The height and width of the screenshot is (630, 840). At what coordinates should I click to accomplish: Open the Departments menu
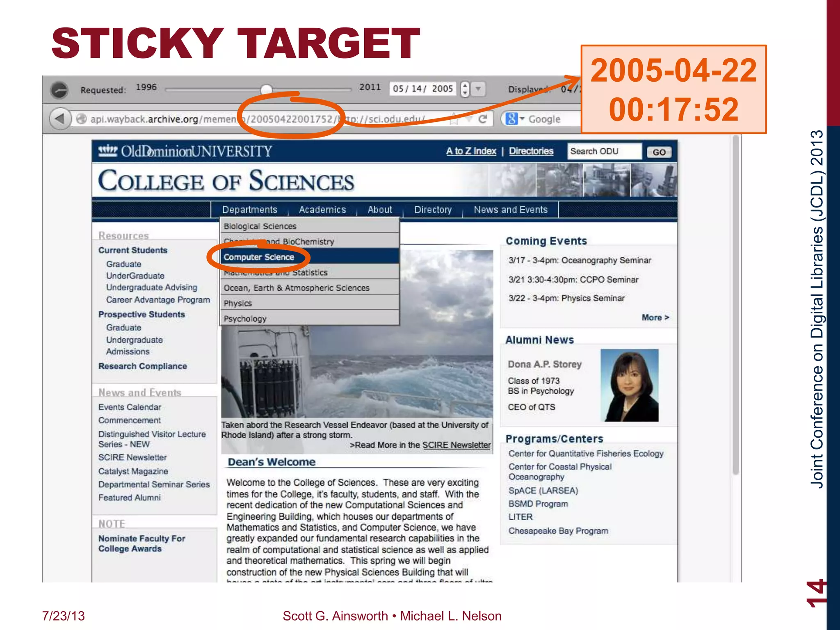[250, 210]
